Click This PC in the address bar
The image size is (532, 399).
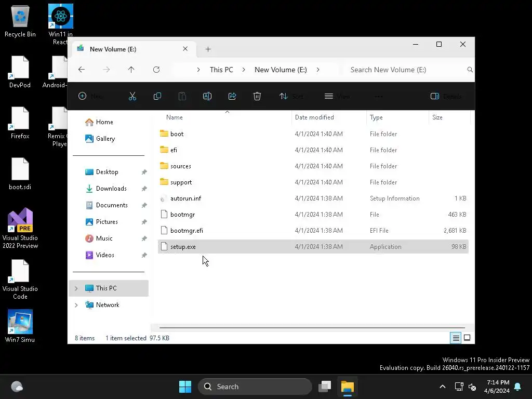click(221, 70)
